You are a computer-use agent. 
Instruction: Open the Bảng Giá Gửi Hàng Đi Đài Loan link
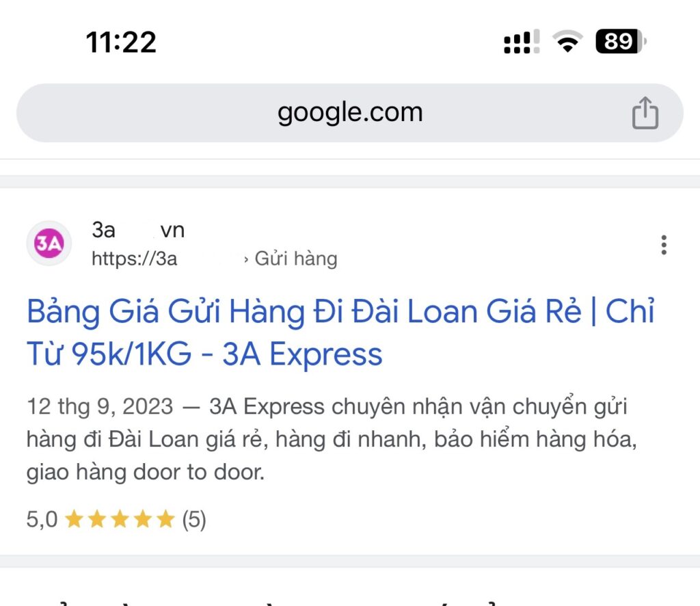tap(340, 332)
